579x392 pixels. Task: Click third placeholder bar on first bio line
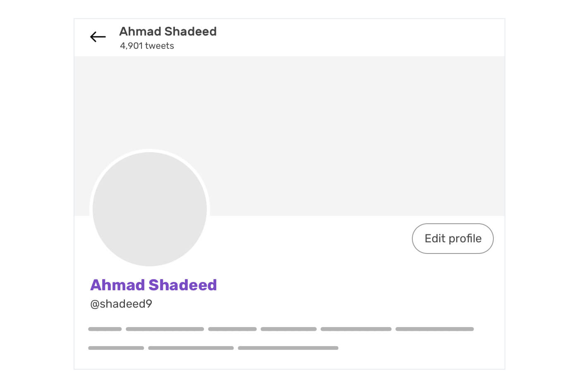click(x=232, y=329)
